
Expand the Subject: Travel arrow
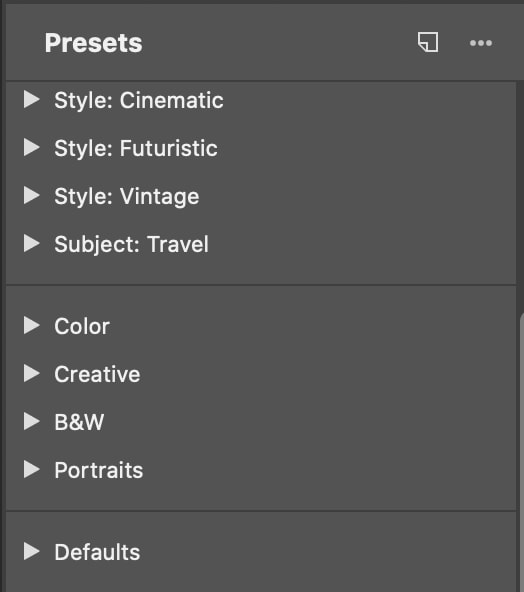32,244
